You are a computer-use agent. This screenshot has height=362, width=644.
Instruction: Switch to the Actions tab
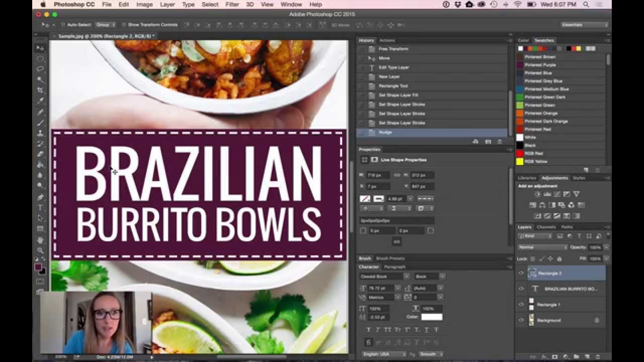pyautogui.click(x=387, y=40)
